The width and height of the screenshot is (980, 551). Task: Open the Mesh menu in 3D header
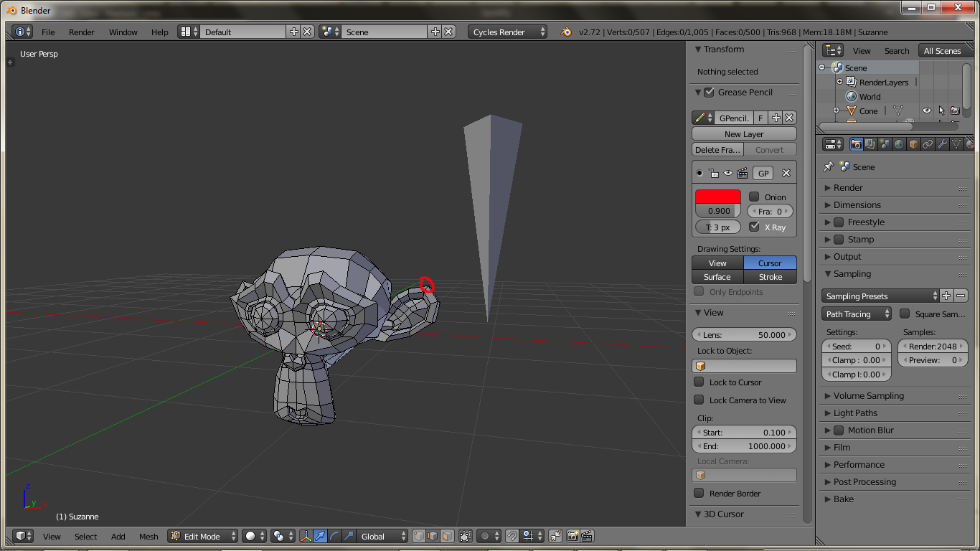coord(149,537)
